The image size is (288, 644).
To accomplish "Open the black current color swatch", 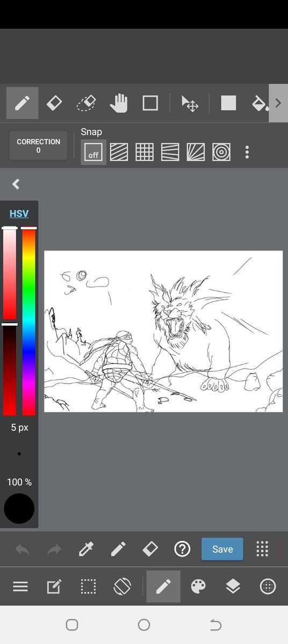I will point(19,509).
